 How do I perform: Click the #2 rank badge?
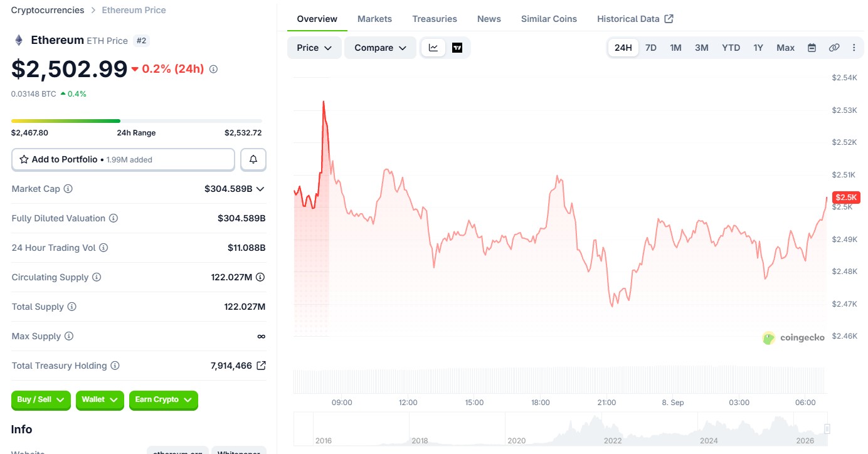pos(141,41)
